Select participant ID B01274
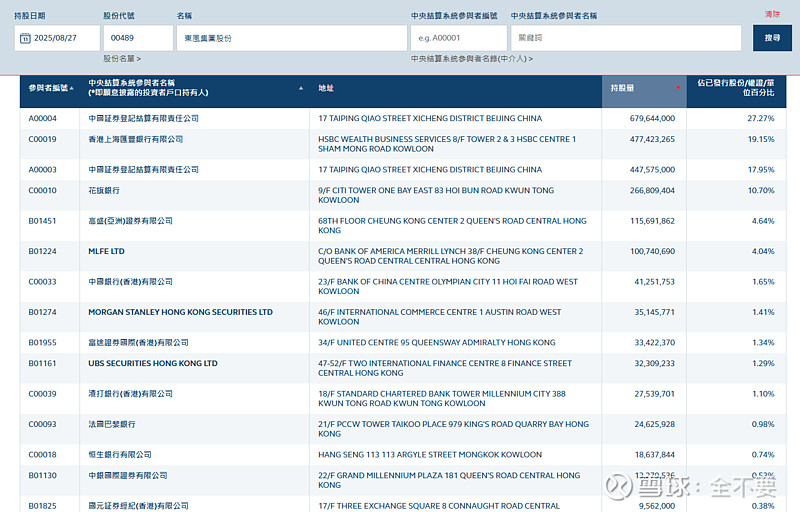800x512 pixels. [x=42, y=312]
